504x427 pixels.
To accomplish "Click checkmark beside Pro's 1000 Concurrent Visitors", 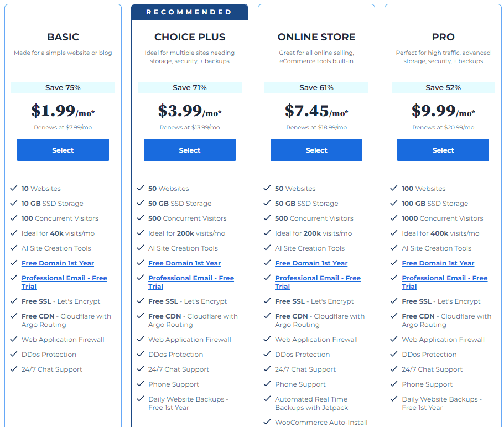I will click(394, 218).
